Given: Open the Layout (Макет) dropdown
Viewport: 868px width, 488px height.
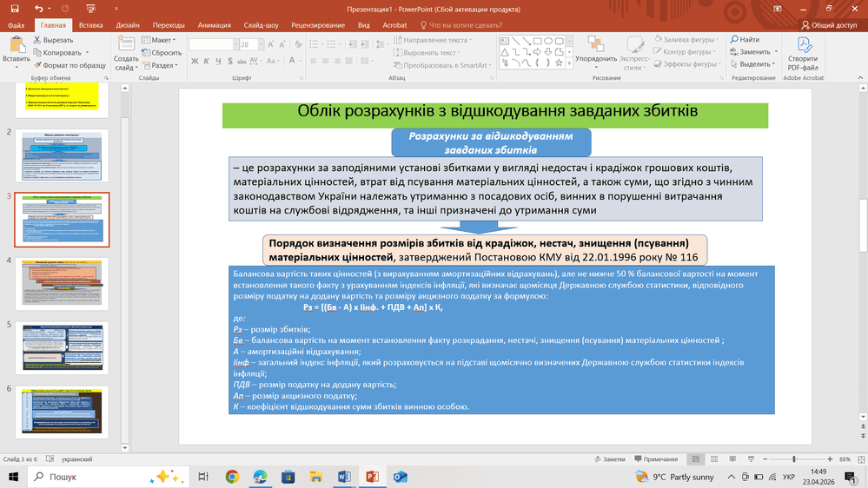Looking at the screenshot, I should pyautogui.click(x=161, y=40).
